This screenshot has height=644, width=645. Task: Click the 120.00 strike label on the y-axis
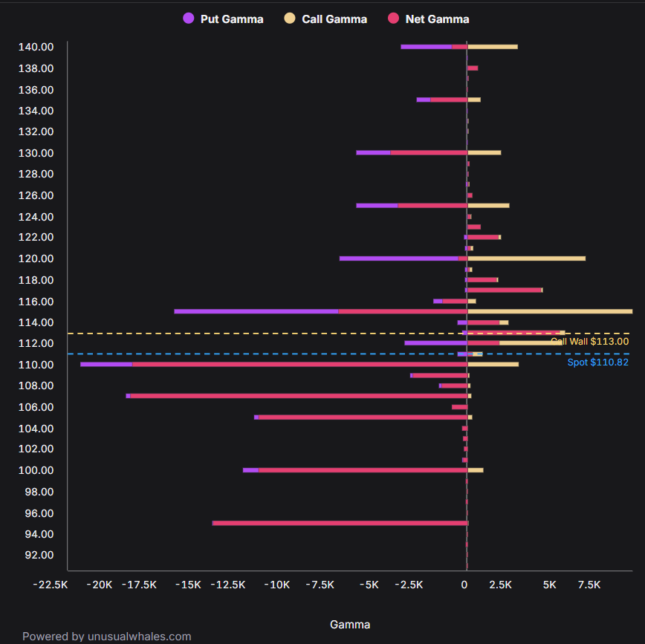36,258
